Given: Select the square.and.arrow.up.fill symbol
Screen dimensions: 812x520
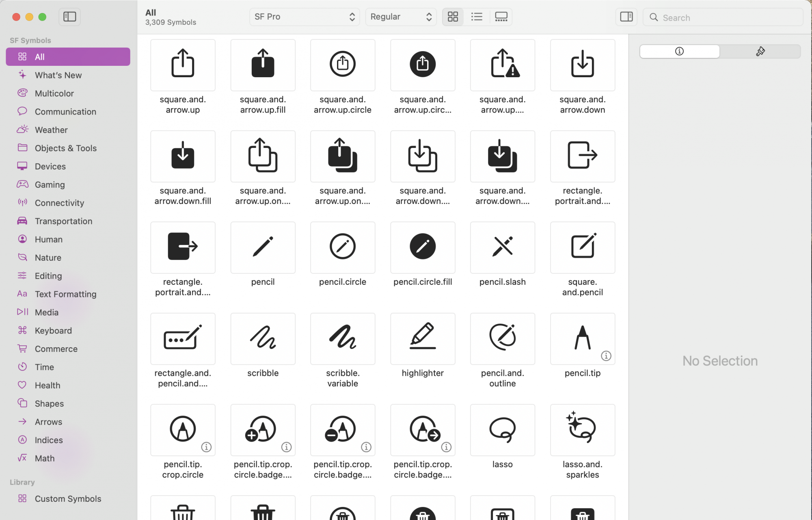Looking at the screenshot, I should pos(263,65).
